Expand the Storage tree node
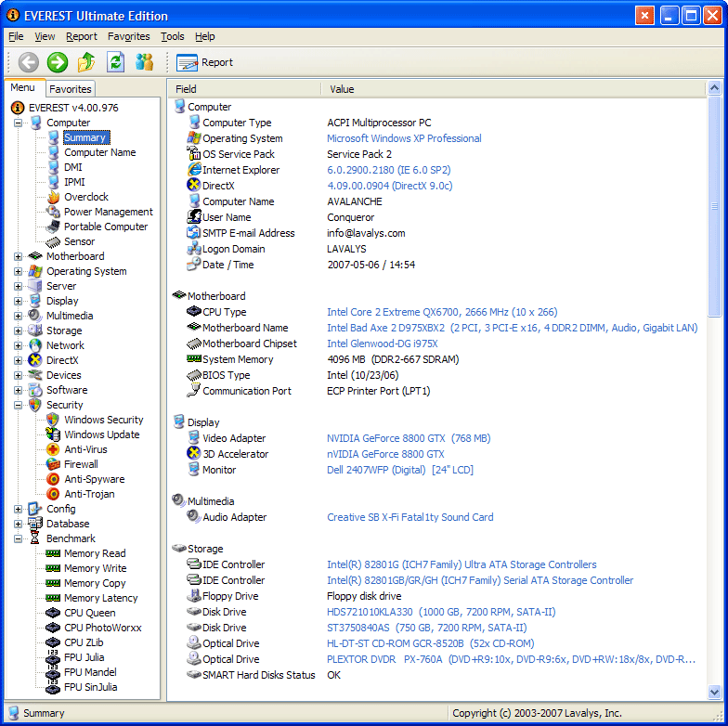 [x=19, y=331]
